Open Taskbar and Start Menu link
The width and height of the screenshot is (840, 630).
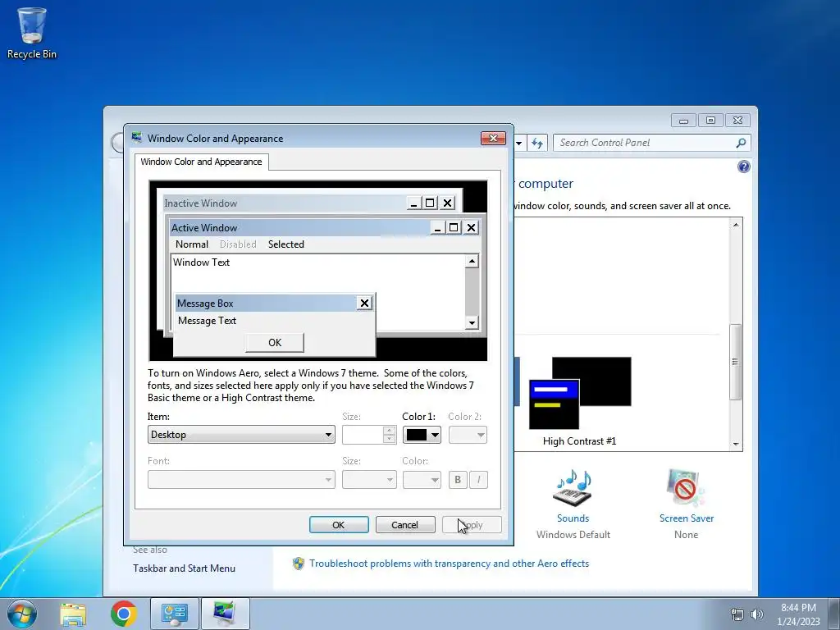coord(185,568)
